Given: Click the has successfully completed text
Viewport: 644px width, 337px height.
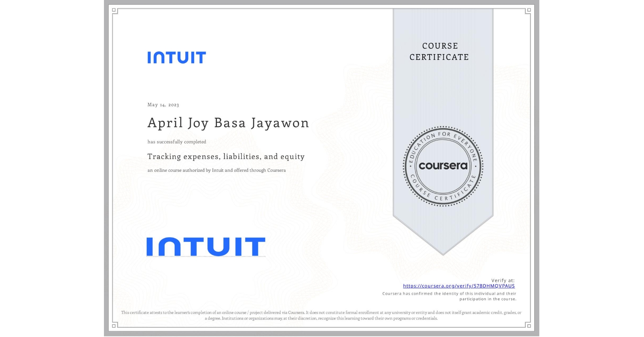Looking at the screenshot, I should 177,142.
